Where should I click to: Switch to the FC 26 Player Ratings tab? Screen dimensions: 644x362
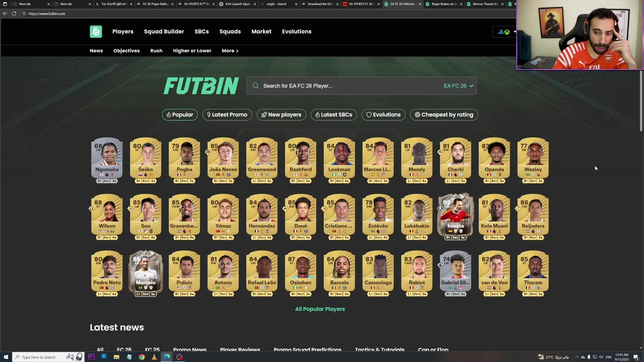pyautogui.click(x=155, y=4)
